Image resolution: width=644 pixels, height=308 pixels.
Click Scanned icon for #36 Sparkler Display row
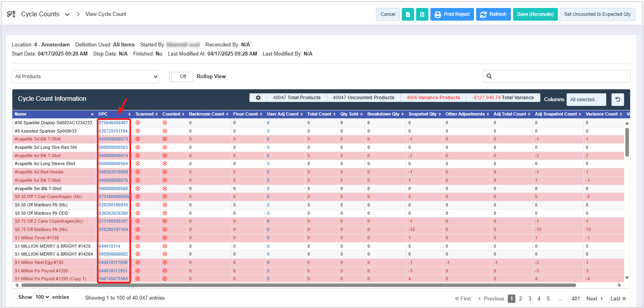(138, 123)
